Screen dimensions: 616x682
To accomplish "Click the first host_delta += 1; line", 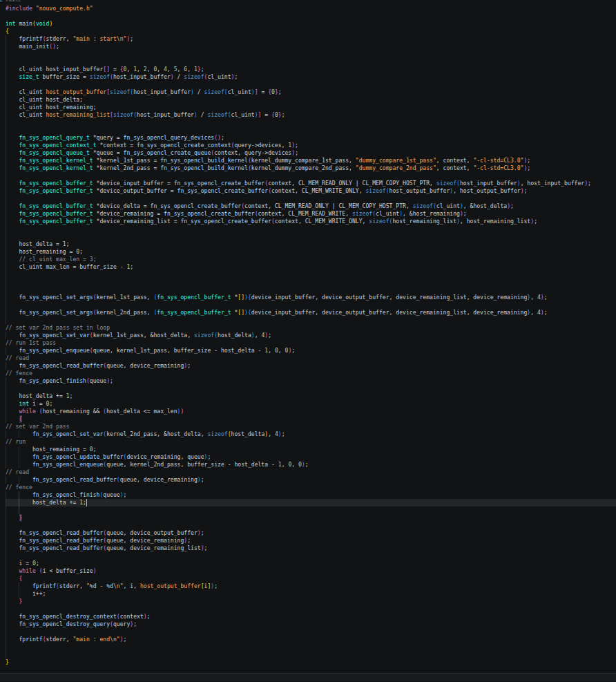I will [x=46, y=396].
